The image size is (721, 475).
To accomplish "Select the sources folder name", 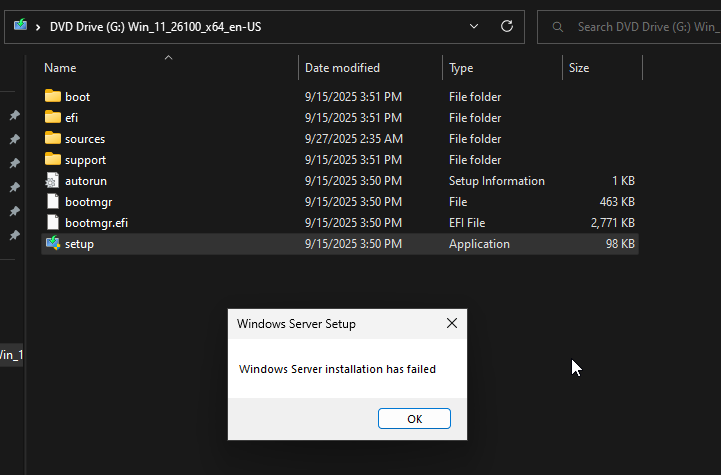I will click(x=85, y=139).
